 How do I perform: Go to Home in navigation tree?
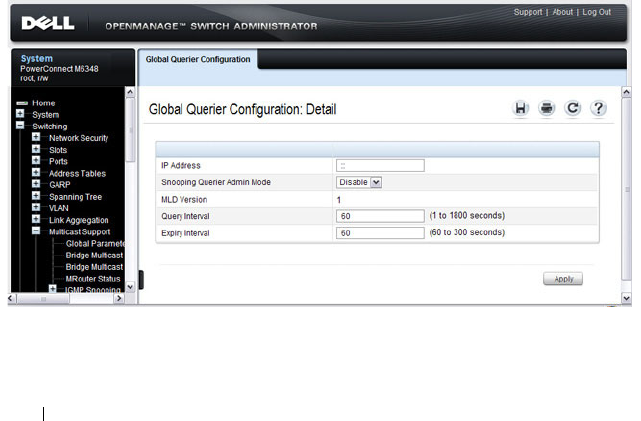point(43,103)
